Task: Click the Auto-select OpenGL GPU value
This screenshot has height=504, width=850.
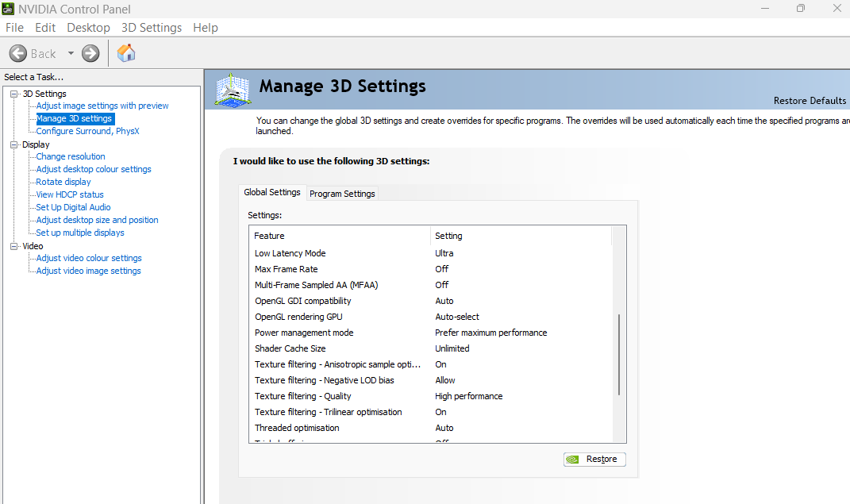Action: [x=457, y=317]
